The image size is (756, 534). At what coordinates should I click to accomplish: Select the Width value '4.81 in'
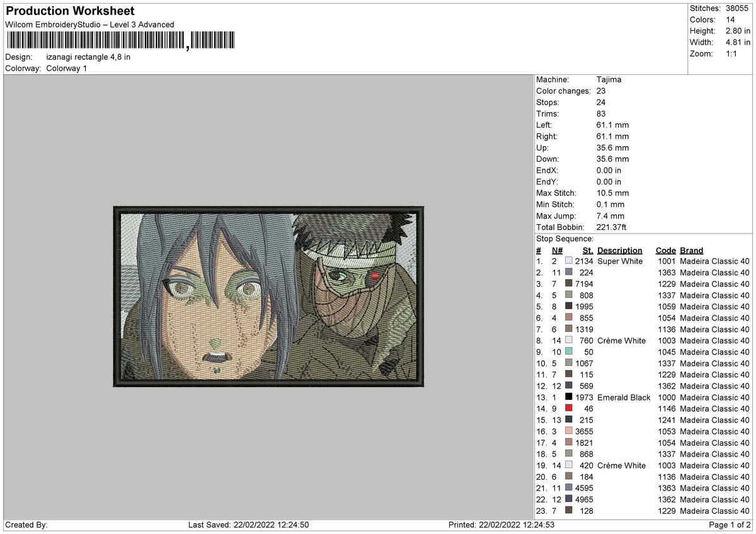(738, 42)
